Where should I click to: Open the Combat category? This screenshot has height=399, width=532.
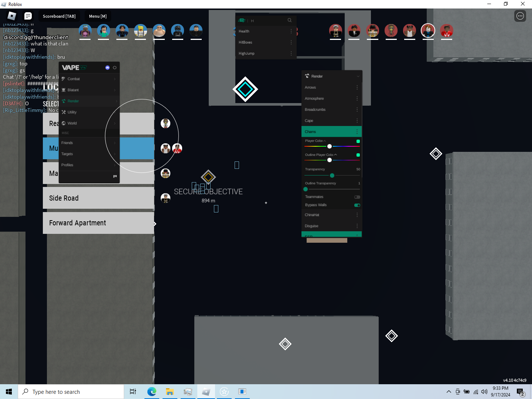tap(89, 79)
